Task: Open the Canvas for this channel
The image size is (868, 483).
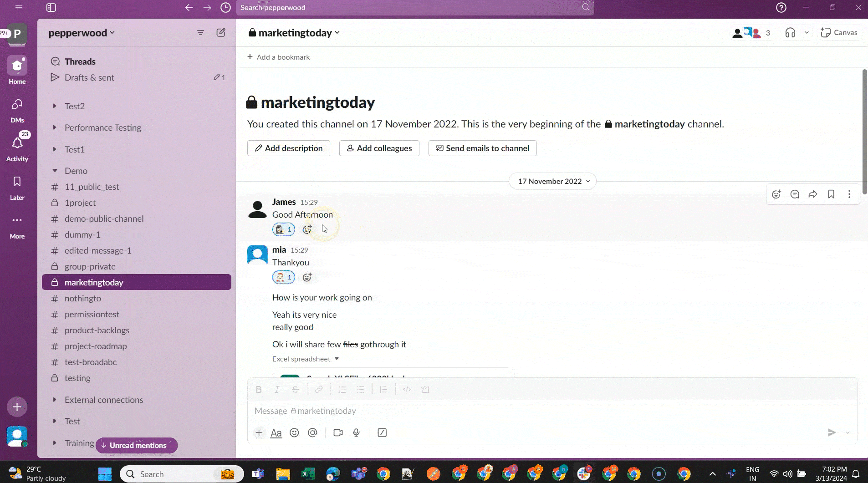Action: pyautogui.click(x=839, y=33)
